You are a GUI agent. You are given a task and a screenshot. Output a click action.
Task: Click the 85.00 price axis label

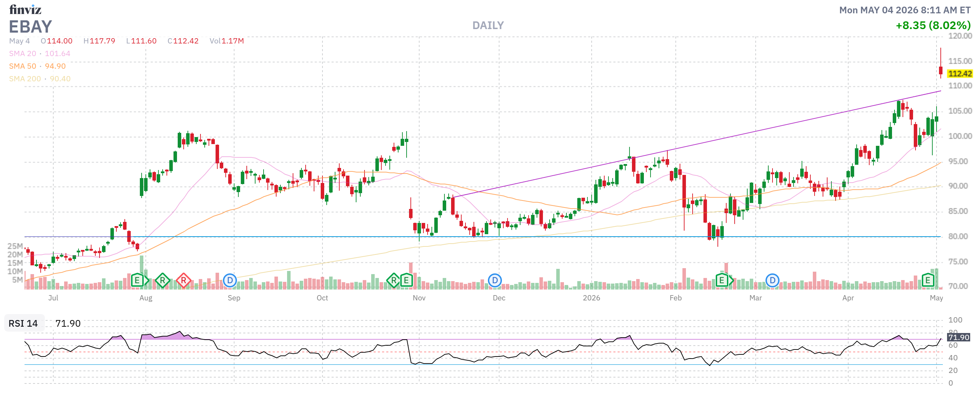(x=958, y=211)
